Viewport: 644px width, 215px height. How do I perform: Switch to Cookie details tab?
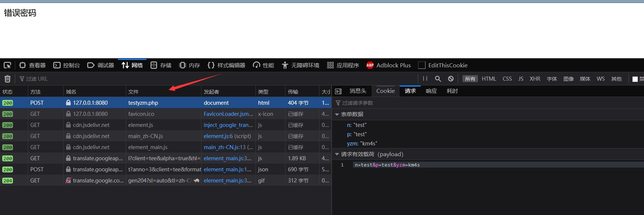click(x=386, y=91)
